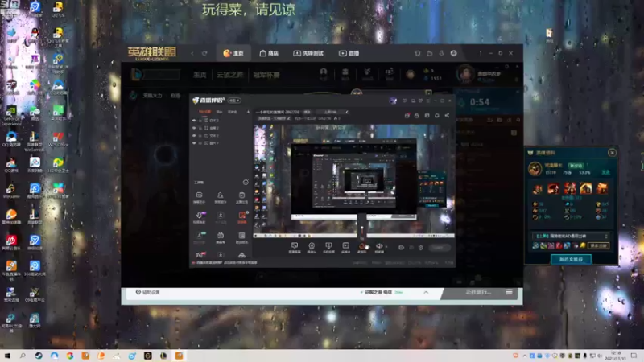Image resolution: width=644 pixels, height=362 pixels.
Task: Click the 正在运行 running button
Action: (x=478, y=292)
